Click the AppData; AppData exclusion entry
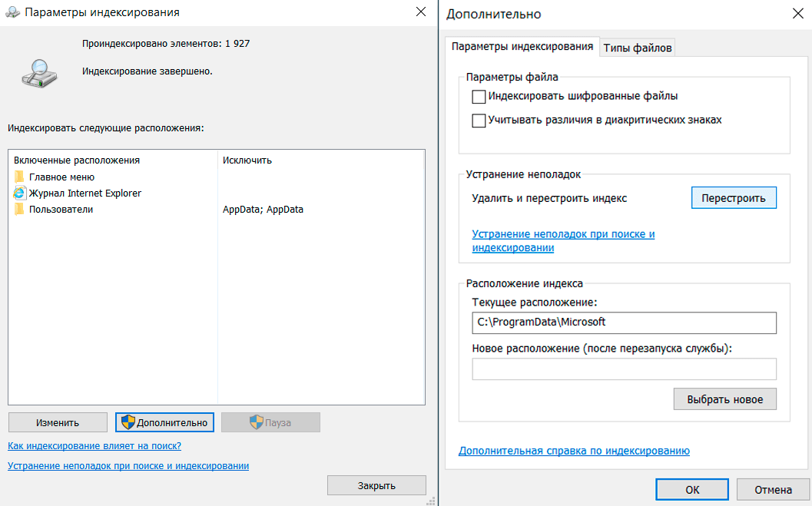Viewport: 812px width, 506px height. coord(263,209)
